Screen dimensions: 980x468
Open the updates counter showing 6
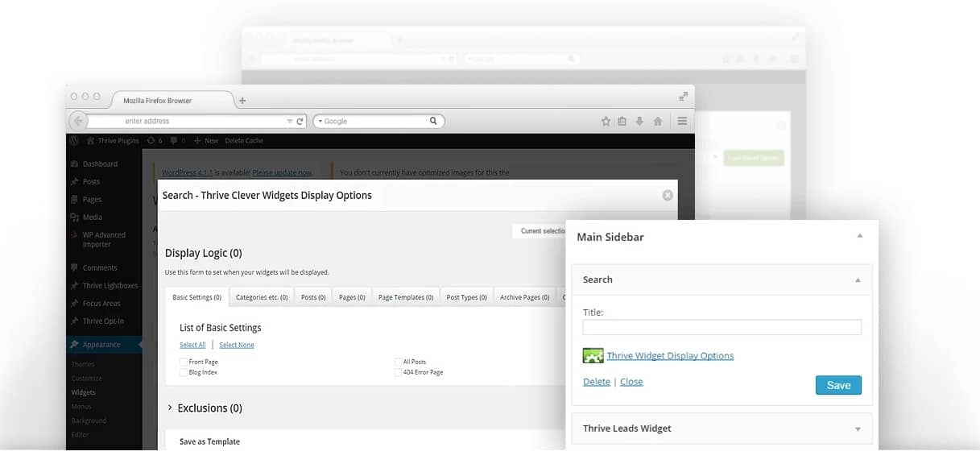pos(155,140)
